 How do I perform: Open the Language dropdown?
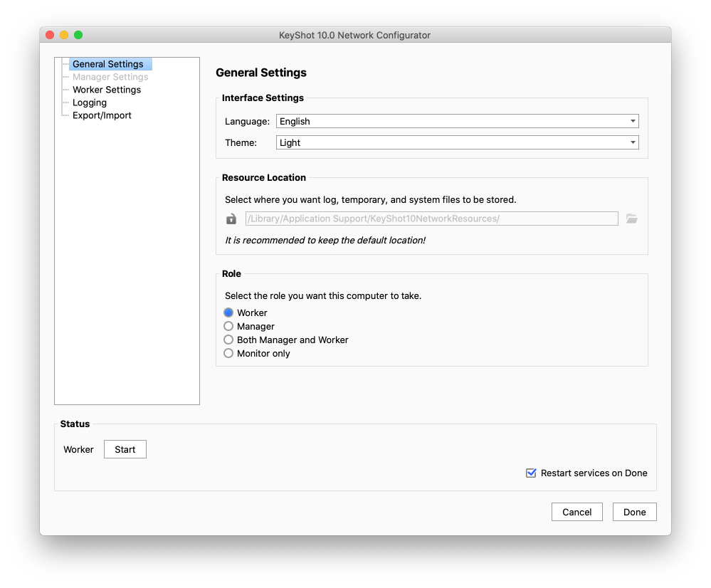(457, 121)
